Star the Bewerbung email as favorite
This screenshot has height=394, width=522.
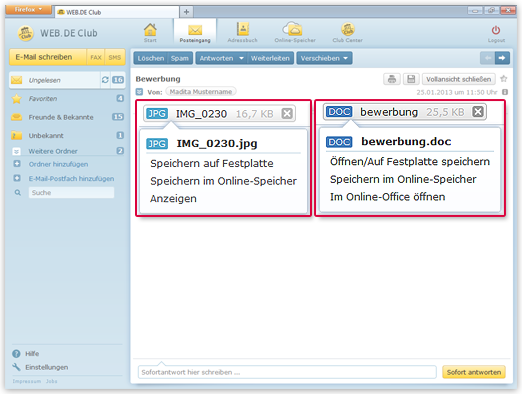(x=504, y=79)
